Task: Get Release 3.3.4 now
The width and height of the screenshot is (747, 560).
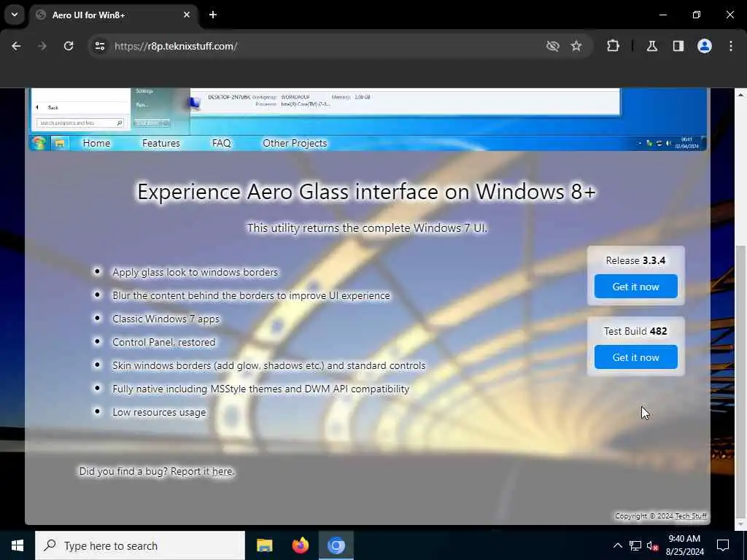Action: [x=635, y=287]
